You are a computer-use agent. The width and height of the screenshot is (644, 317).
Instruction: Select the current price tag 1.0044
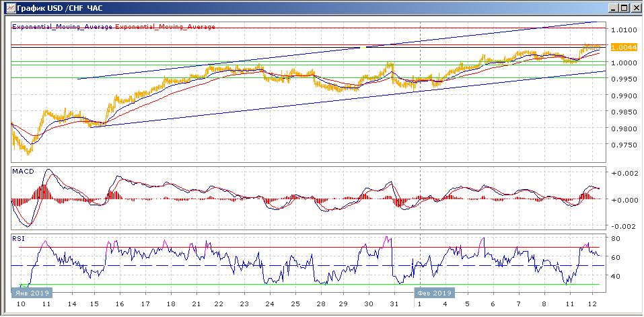coord(623,47)
